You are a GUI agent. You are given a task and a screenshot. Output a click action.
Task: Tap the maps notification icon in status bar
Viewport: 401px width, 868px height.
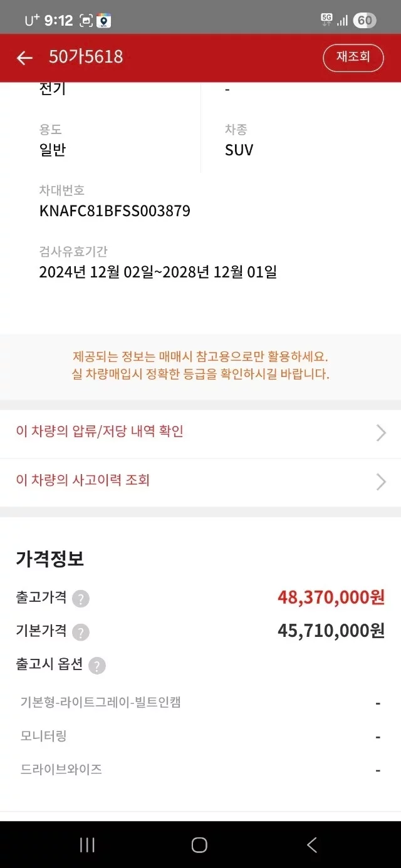click(x=104, y=21)
